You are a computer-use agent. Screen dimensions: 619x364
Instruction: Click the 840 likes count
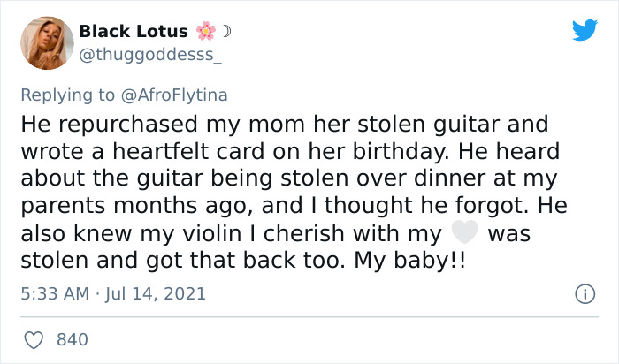tap(72, 338)
